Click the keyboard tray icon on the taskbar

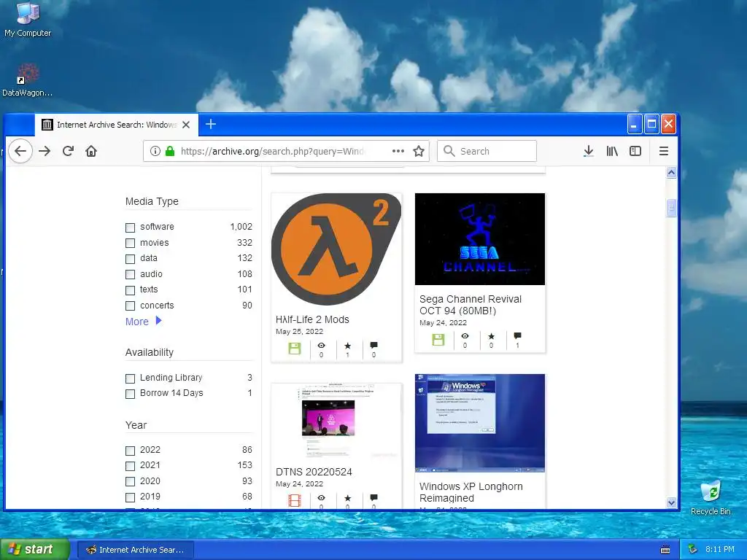665,550
